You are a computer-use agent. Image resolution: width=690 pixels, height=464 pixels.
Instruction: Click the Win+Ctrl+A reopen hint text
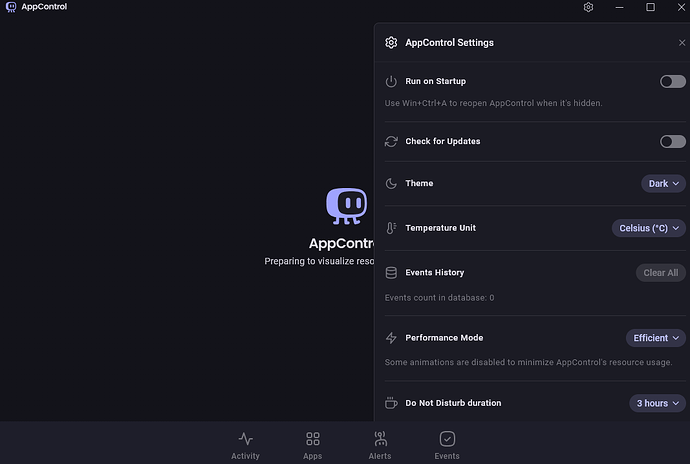coord(493,103)
